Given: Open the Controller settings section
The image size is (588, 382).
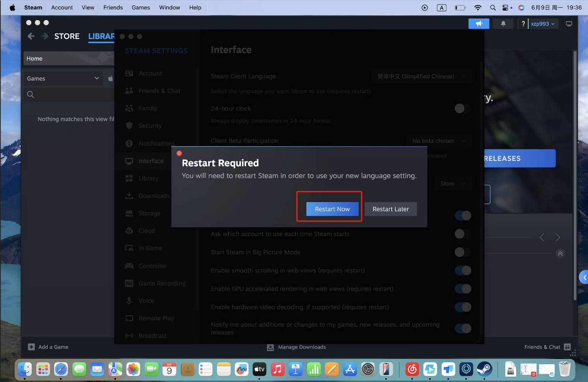Looking at the screenshot, I should click(x=153, y=266).
